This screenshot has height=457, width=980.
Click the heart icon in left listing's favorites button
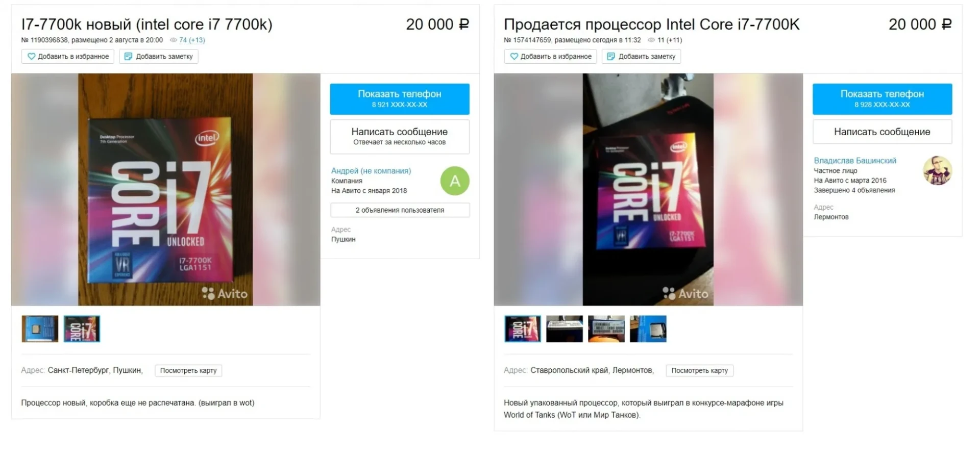pyautogui.click(x=31, y=57)
